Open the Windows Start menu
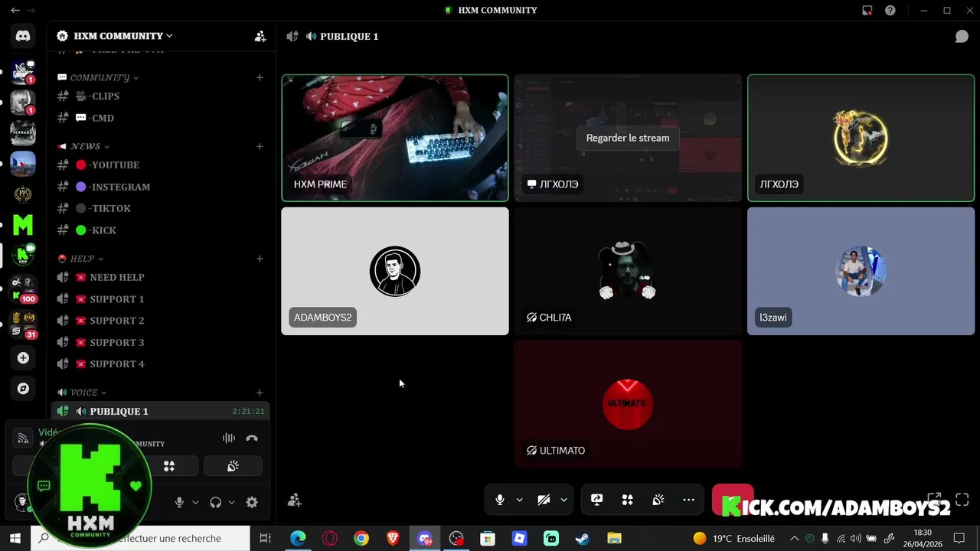This screenshot has width=980, height=551. tap(15, 538)
